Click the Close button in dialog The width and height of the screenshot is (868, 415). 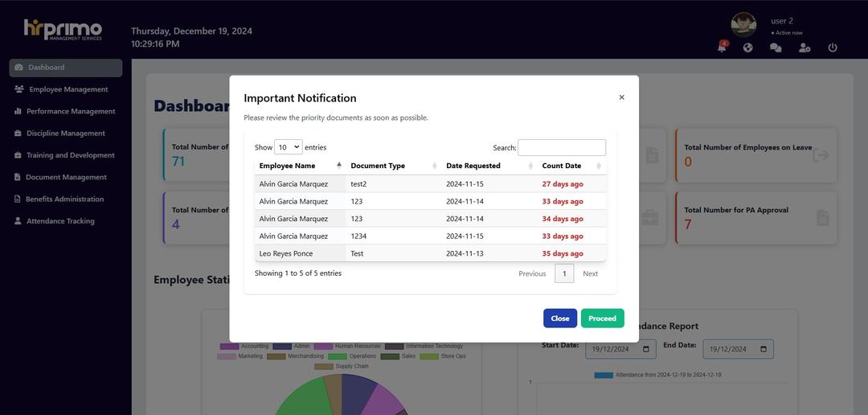(560, 318)
